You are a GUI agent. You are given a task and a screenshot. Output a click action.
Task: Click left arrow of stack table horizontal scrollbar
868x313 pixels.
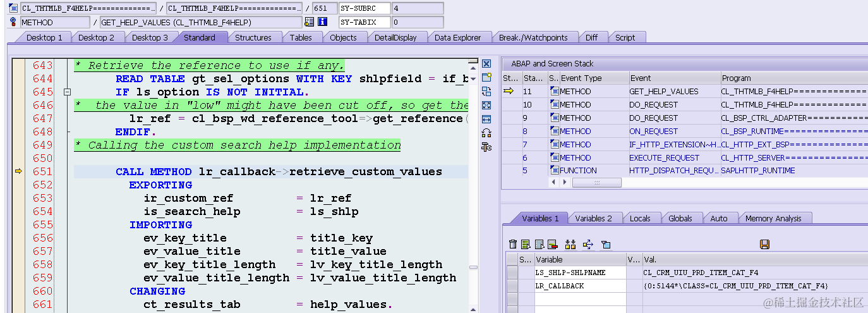555,182
